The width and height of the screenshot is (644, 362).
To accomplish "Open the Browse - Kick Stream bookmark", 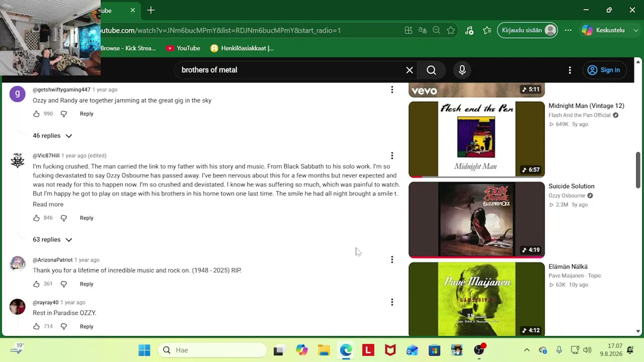I will [128, 48].
